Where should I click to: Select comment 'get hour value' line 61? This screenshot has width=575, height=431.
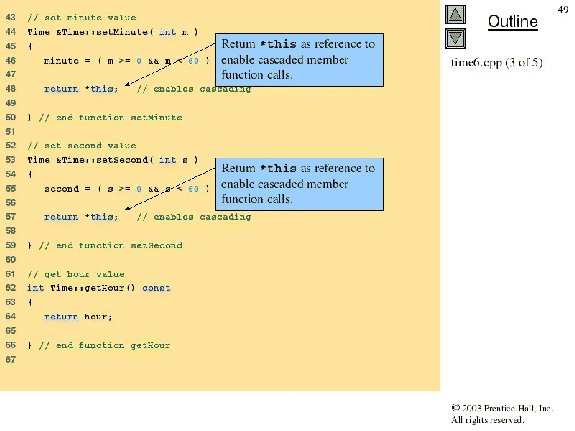coord(76,274)
